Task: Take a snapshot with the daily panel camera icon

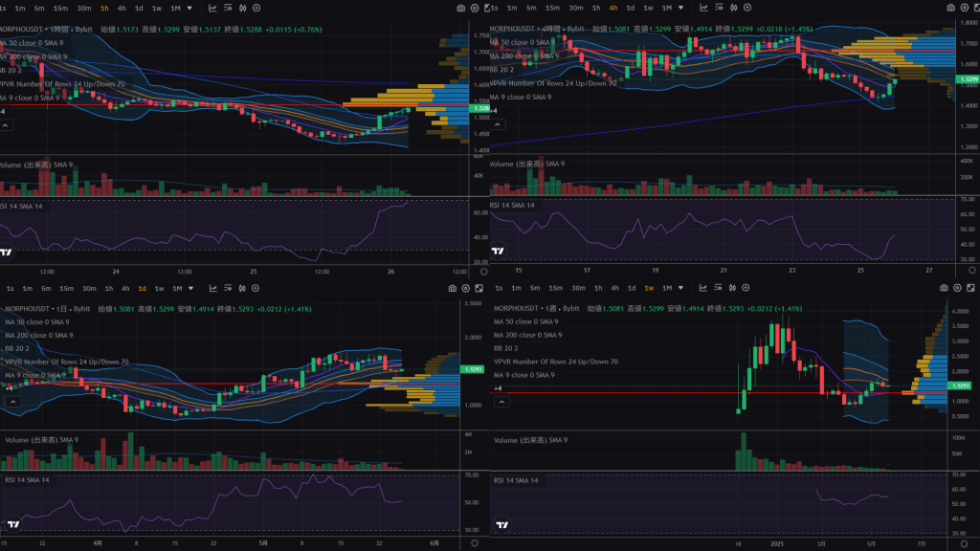Action: coord(453,288)
